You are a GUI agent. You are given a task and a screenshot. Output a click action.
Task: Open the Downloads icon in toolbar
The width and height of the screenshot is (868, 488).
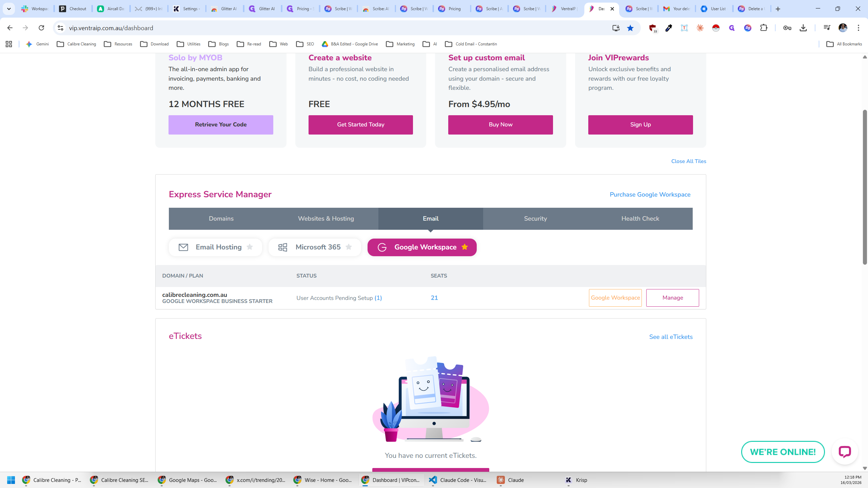pos(803,28)
